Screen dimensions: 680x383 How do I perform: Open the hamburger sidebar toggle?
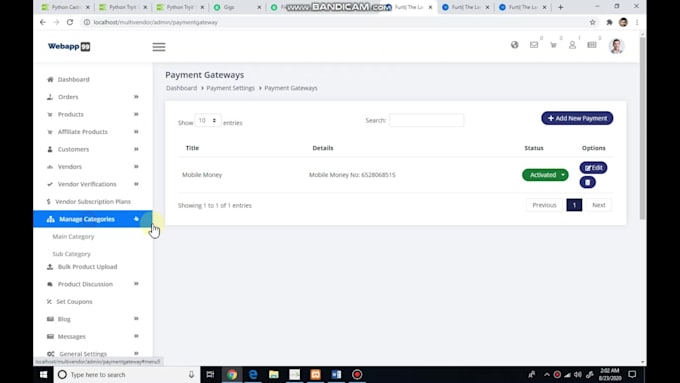point(159,47)
